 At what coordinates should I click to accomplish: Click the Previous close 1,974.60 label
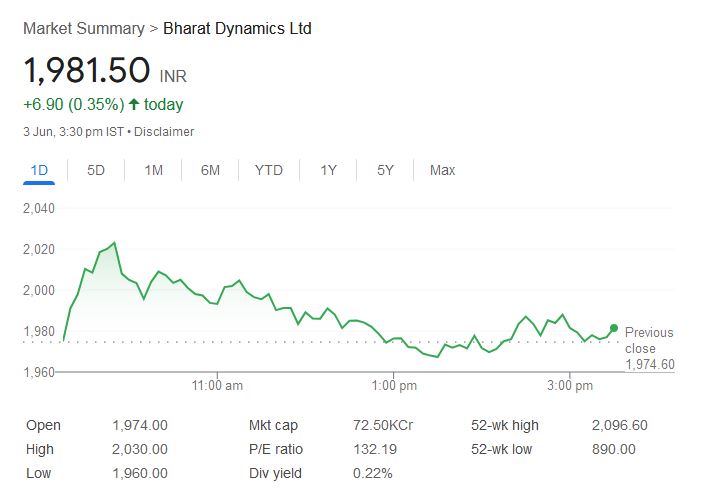tap(649, 348)
